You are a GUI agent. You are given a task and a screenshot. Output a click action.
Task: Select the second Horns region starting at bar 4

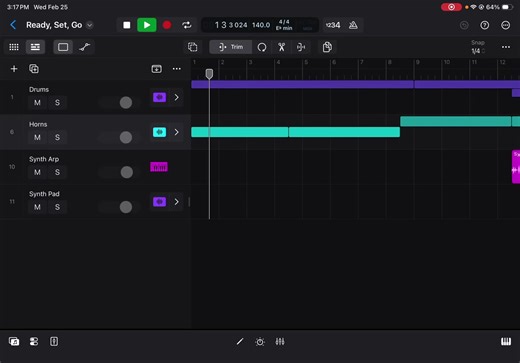point(344,132)
